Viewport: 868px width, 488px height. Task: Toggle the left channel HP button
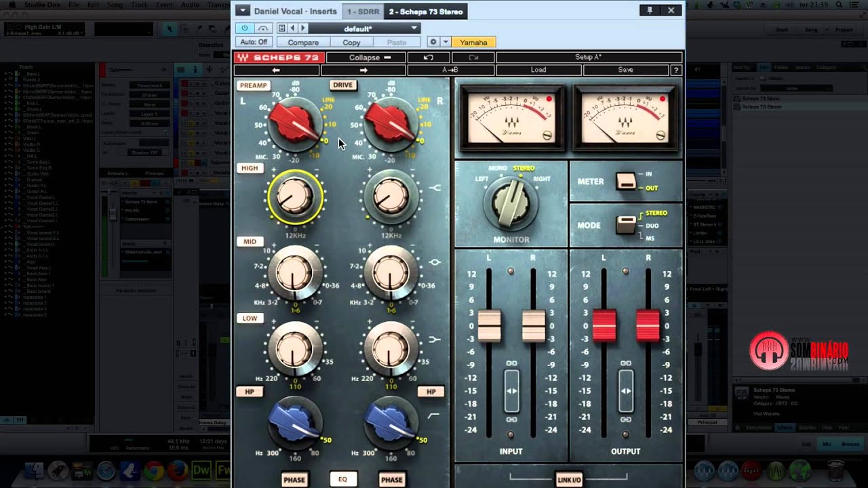(x=250, y=392)
